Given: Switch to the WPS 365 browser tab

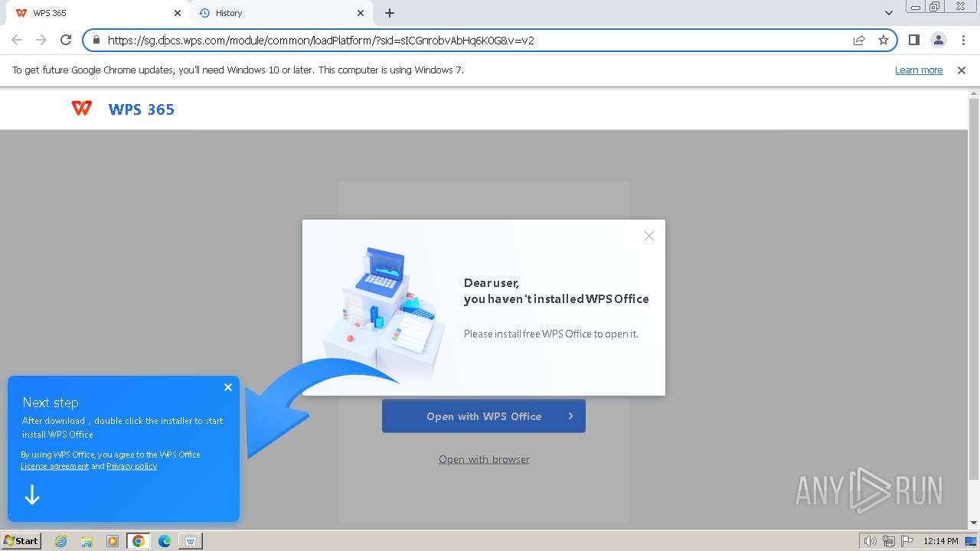Looking at the screenshot, I should 96,13.
